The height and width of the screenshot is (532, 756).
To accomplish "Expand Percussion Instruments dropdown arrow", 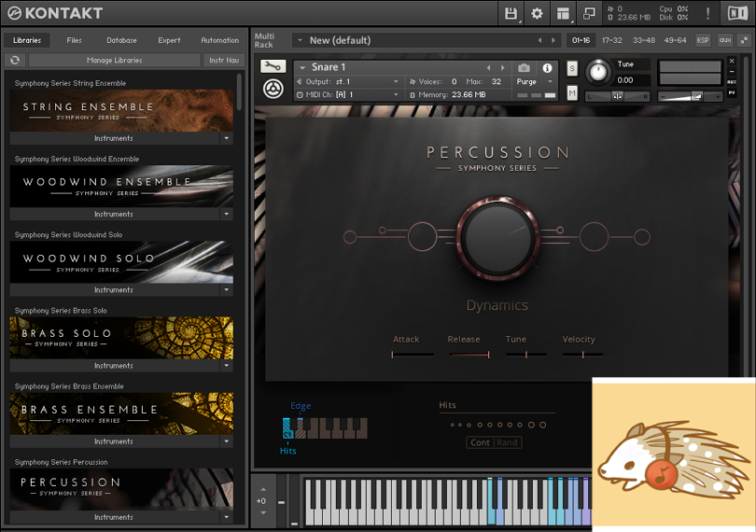I will 227,517.
